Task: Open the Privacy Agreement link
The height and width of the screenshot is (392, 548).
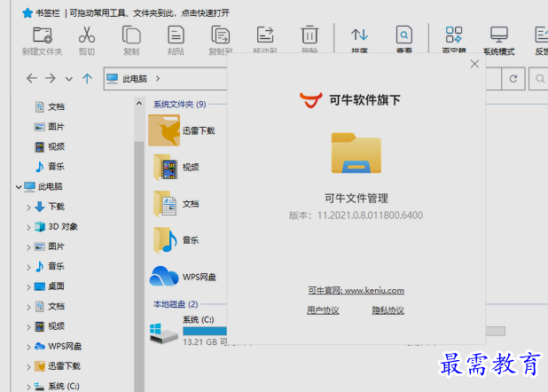Action: coord(388,310)
